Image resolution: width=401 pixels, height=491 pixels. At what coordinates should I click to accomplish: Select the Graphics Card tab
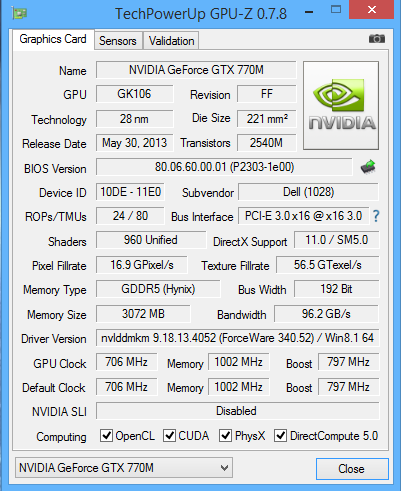click(53, 39)
